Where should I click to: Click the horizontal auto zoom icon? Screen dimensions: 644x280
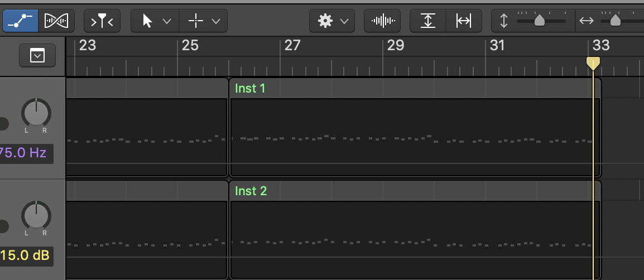coord(464,21)
